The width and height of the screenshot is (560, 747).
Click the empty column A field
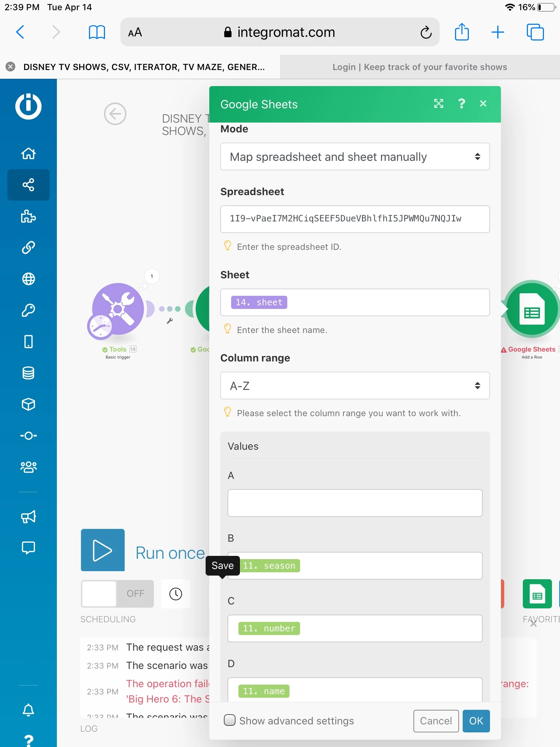point(355,503)
